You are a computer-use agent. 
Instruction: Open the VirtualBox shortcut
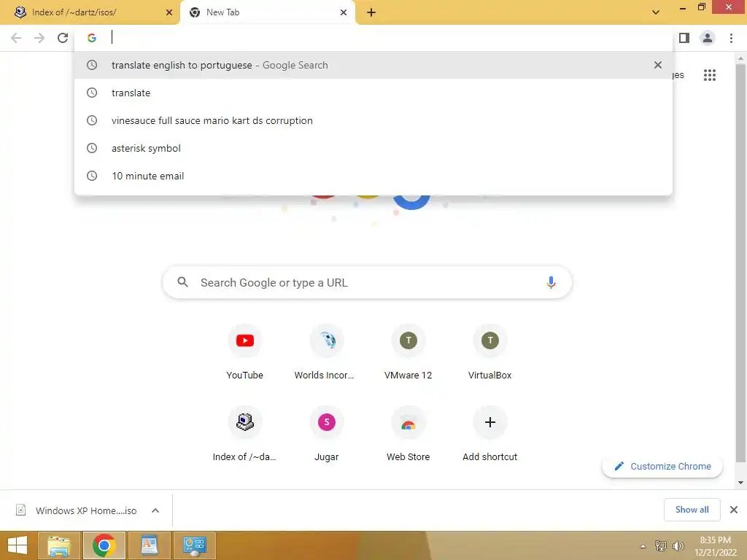489,352
